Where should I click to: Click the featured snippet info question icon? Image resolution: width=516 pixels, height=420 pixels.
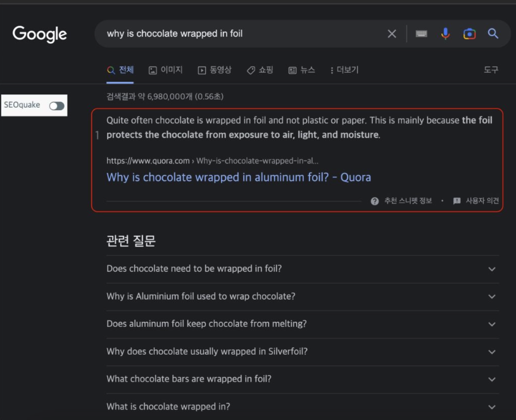[x=375, y=201]
